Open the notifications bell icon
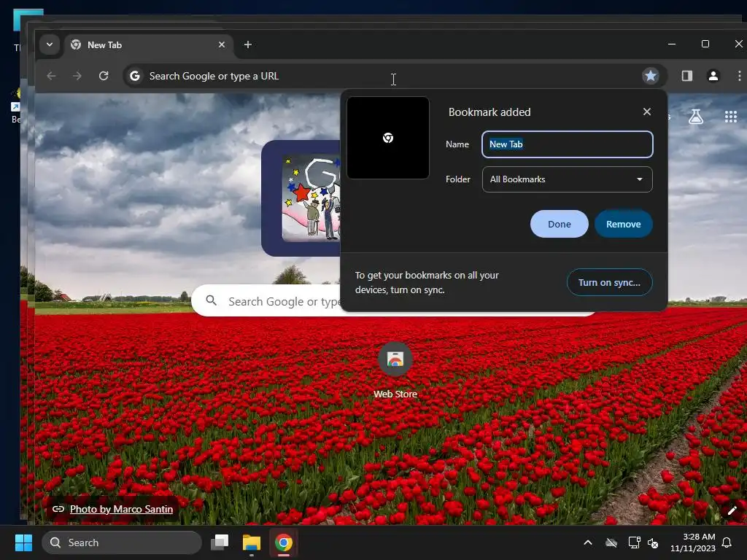 click(x=727, y=542)
